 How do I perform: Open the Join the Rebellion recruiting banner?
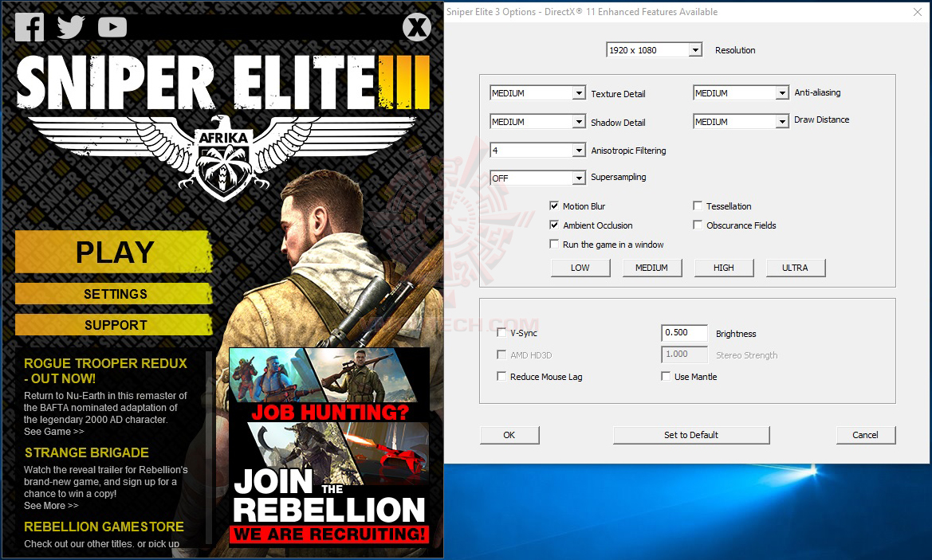pos(329,445)
